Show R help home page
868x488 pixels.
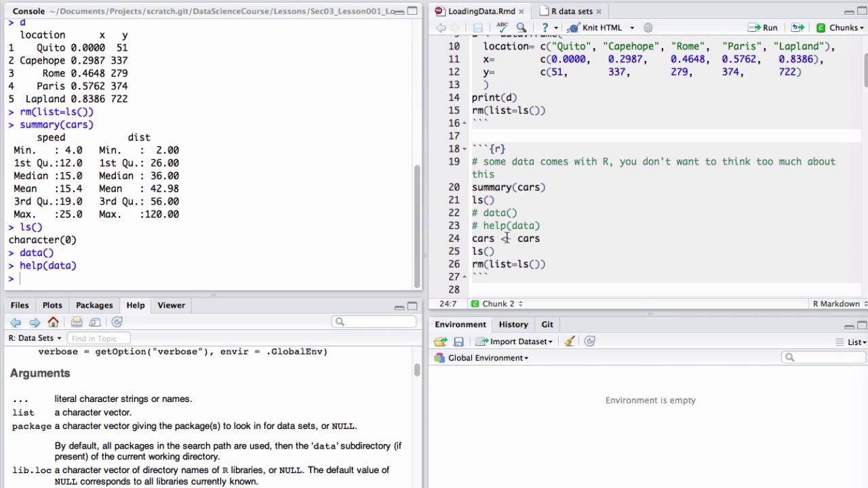point(54,322)
